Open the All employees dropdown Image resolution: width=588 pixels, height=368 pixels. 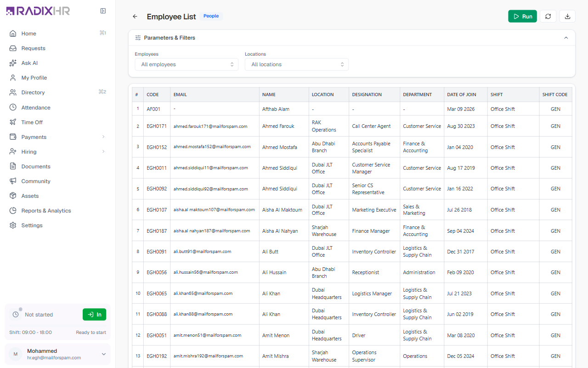tap(187, 64)
